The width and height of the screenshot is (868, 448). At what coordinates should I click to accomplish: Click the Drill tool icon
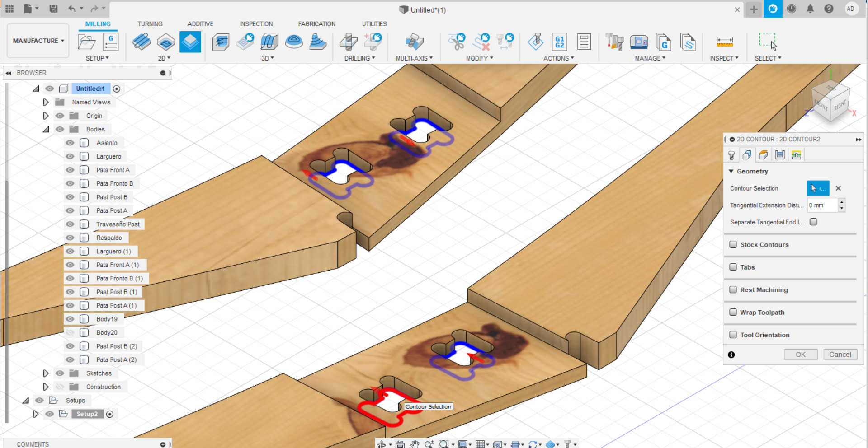(349, 42)
